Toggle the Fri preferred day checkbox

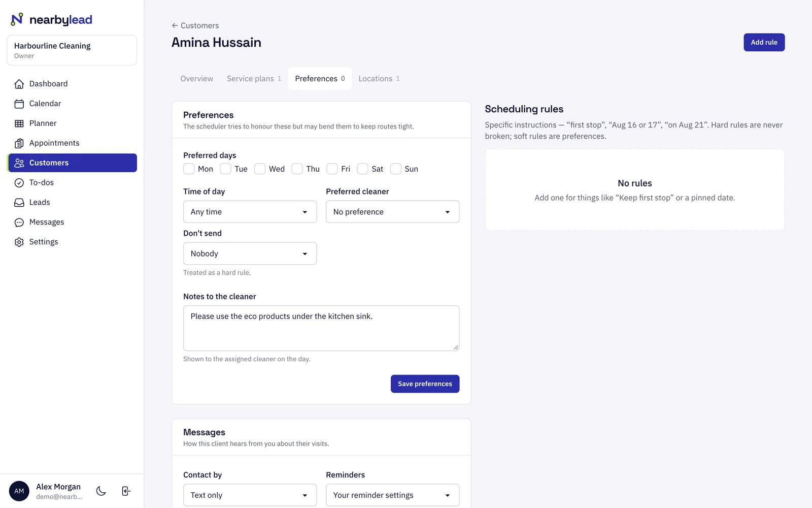click(x=332, y=169)
